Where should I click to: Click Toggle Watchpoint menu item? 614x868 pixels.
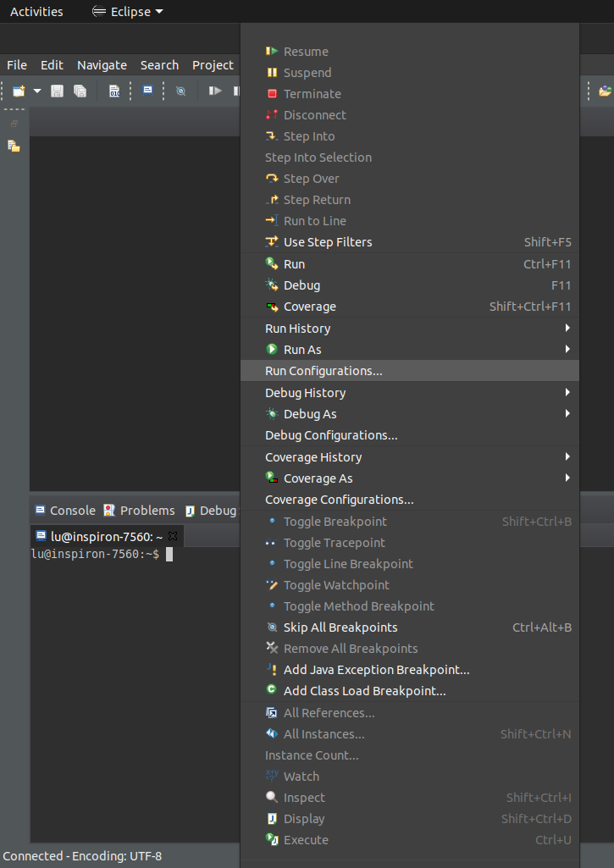410,585
